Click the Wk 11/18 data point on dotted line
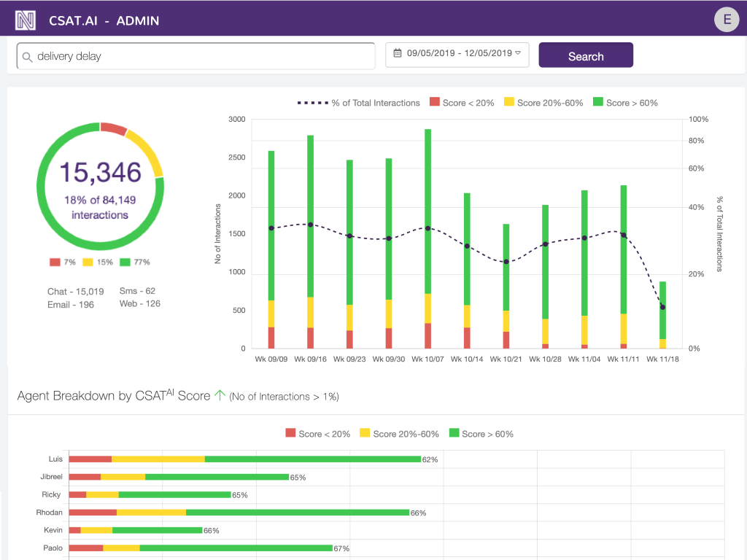The image size is (747, 560). [x=662, y=307]
